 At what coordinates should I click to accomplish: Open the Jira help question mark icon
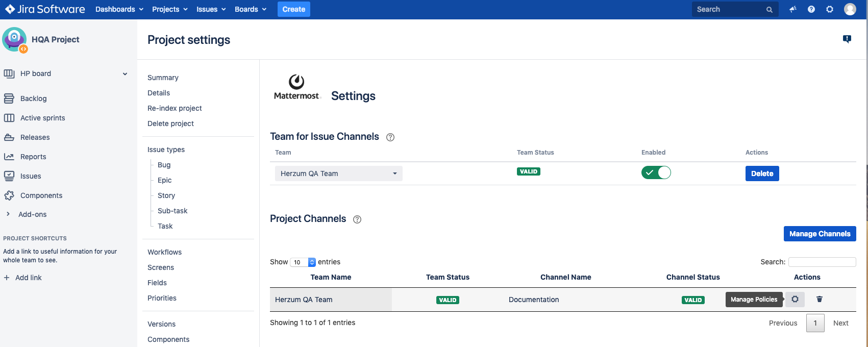point(811,9)
